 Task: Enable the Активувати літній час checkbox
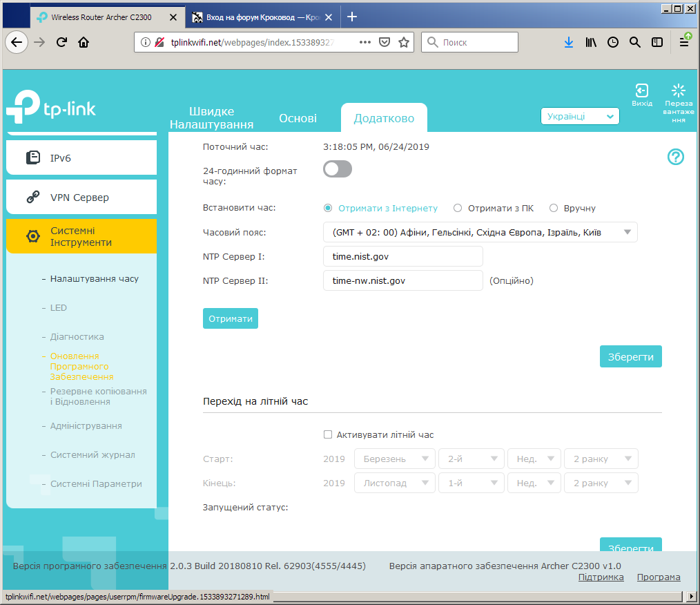(328, 434)
